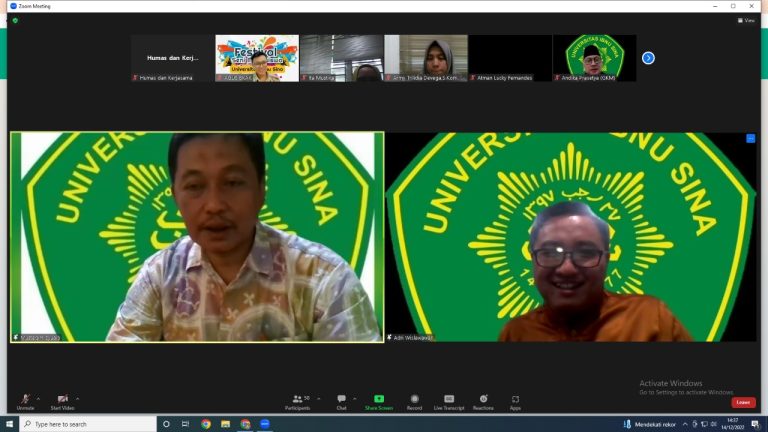Open Task View on taskbar
The image size is (768, 432).
click(185, 424)
